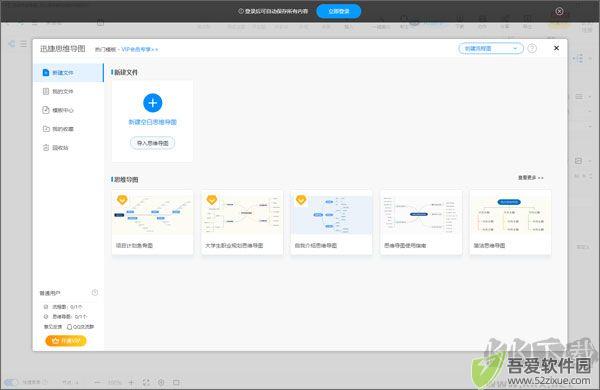600x390 pixels.
Task: Open the 项目计划鱼骨图 template thumbnail
Action: [x=152, y=214]
